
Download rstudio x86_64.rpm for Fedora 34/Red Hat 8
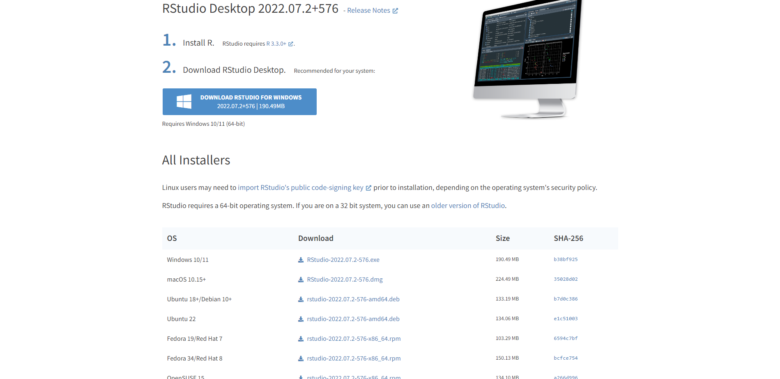click(x=354, y=358)
